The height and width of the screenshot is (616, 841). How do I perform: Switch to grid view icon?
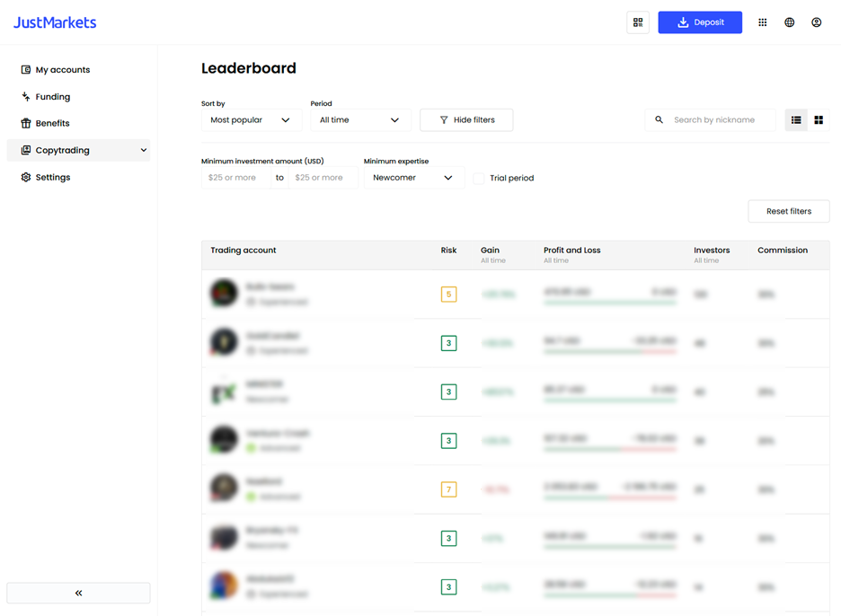(819, 120)
